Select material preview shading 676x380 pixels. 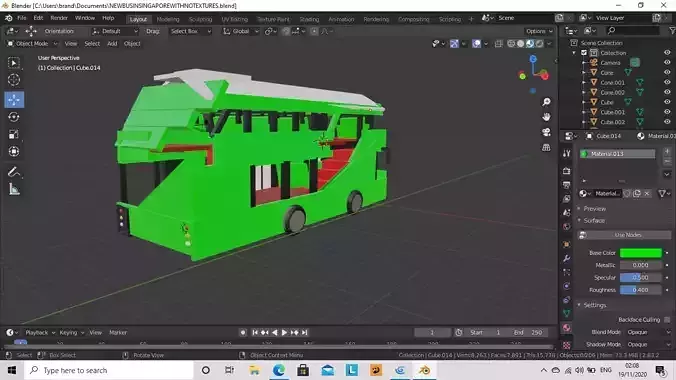(x=530, y=44)
